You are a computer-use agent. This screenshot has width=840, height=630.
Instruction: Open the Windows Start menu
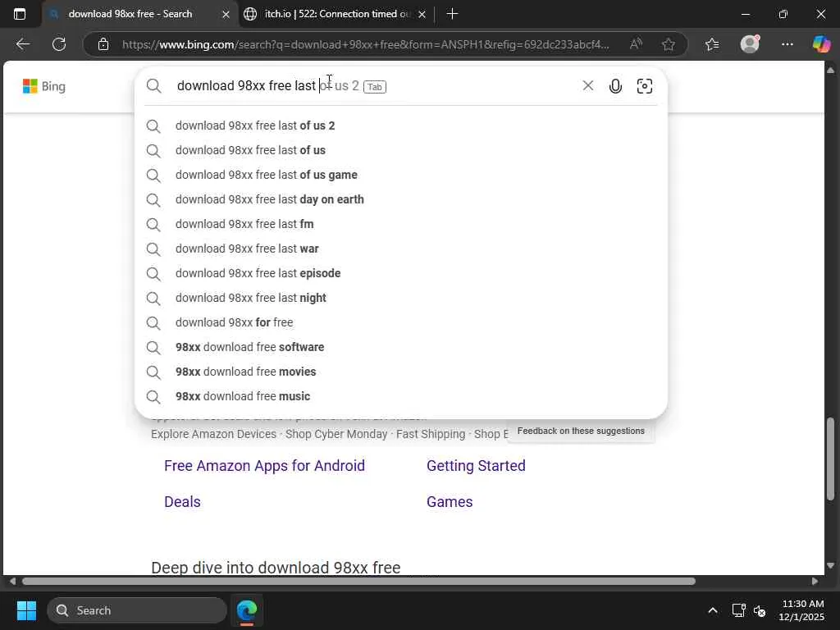point(26,610)
